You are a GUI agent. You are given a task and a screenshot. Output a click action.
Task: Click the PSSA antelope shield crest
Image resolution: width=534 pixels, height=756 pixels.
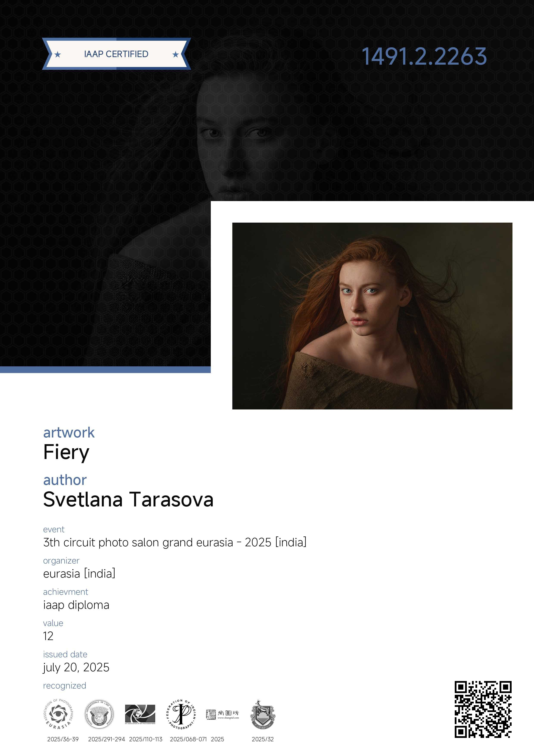coord(262,714)
